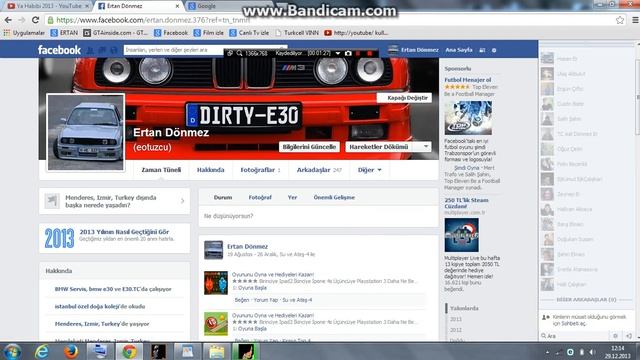Image resolution: width=640 pixels, height=360 pixels.
Task: Open BMW Servis workplace link
Action: pyautogui.click(x=113, y=289)
